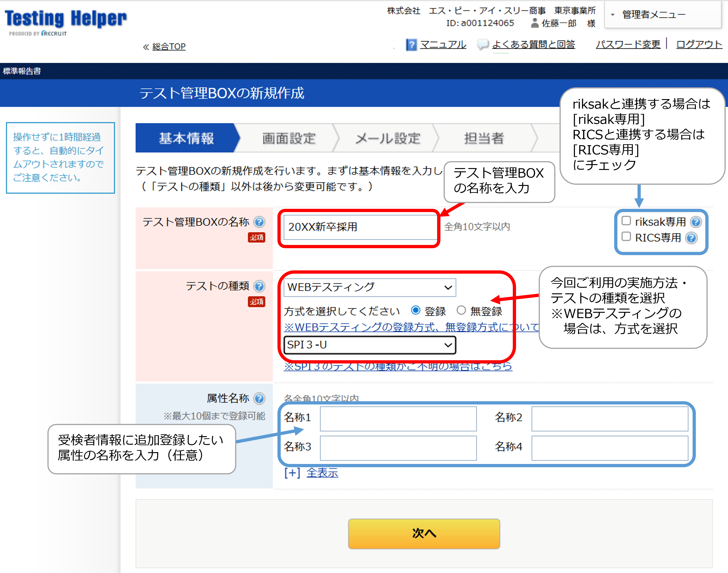This screenshot has height=573, width=728.
Task: Switch to the 画面設定 step tab
Action: coord(289,138)
